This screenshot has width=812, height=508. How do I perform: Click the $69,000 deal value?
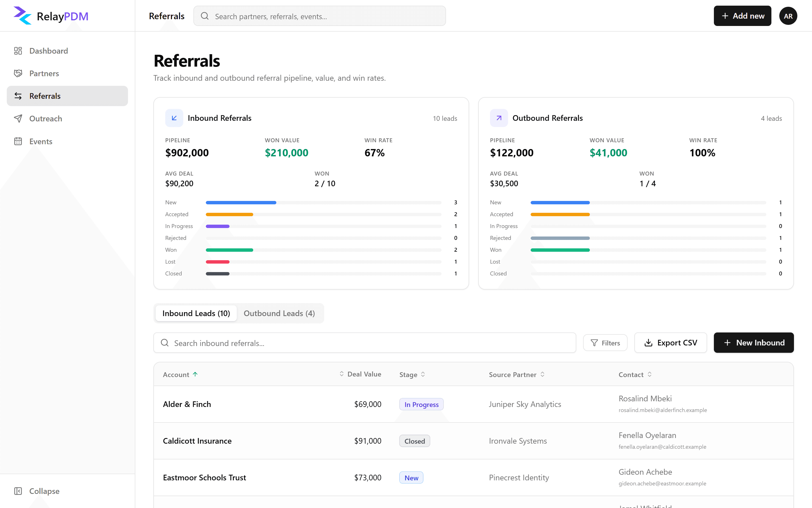(368, 404)
